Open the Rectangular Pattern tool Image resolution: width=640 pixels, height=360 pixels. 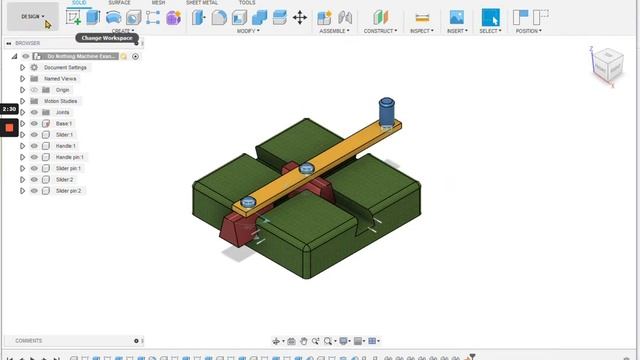[x=153, y=18]
